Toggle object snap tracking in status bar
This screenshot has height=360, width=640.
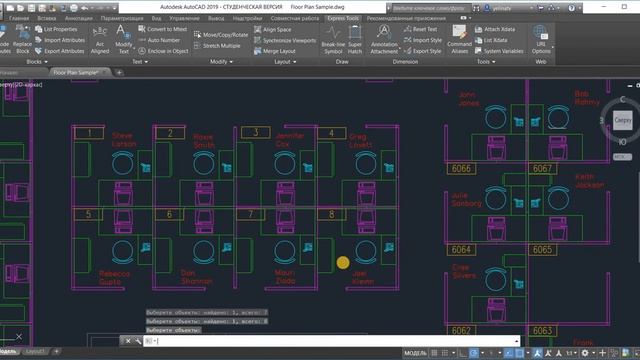[509, 353]
